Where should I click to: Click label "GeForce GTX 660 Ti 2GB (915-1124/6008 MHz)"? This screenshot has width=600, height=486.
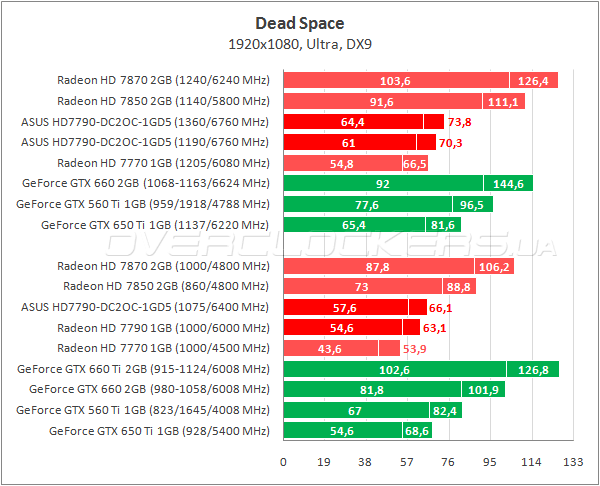143,369
